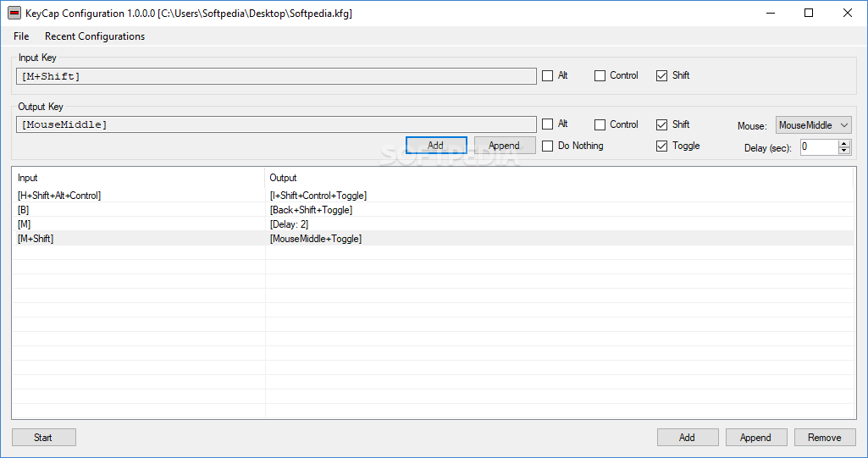
Task: Click the Start button
Action: 44,438
